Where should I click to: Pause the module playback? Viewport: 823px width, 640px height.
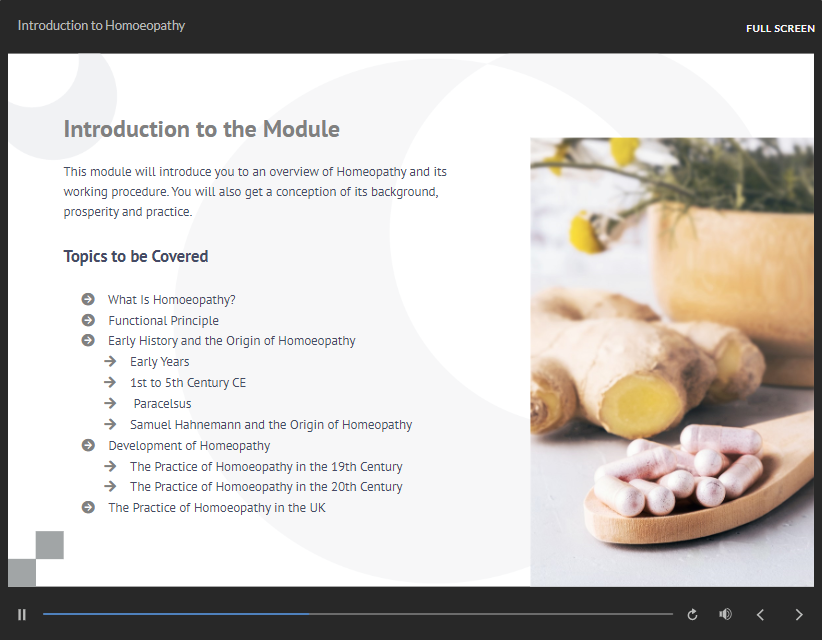click(22, 614)
